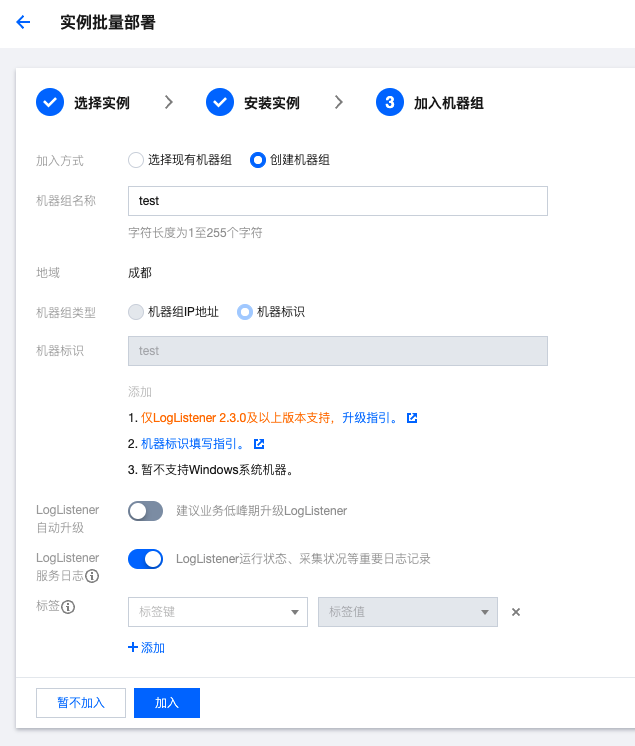The height and width of the screenshot is (746, 635).
Task: Click info icon next to LogListener服务日志
Action: 92,576
